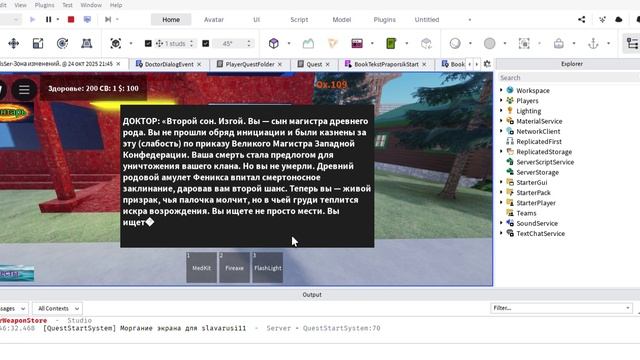Select the Rotate tool
Screen dimensions: 640x360
[x=62, y=43]
